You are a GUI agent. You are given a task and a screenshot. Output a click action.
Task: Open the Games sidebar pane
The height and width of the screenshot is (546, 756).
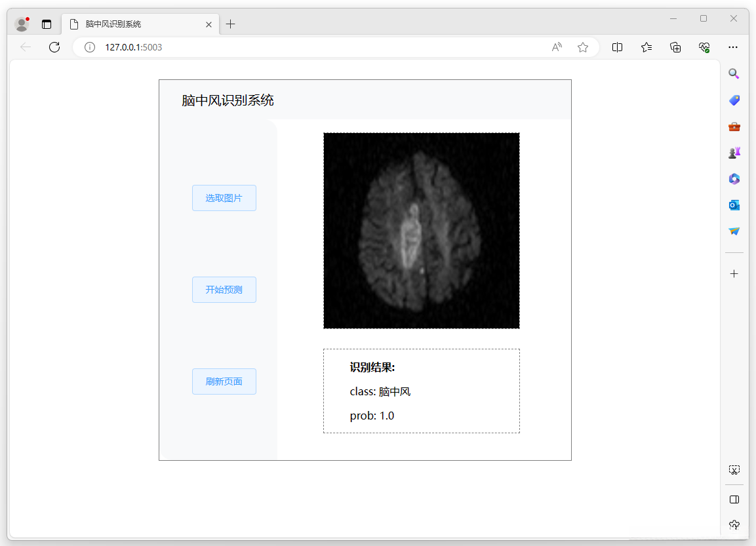[734, 153]
